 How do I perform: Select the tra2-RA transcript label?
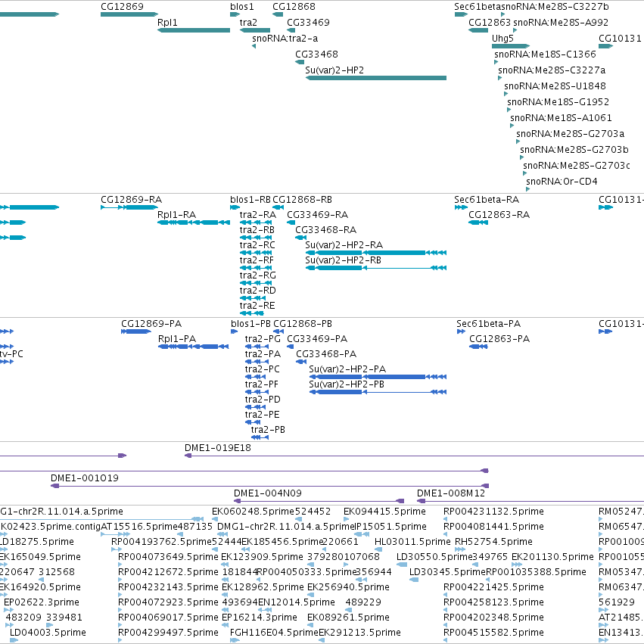pos(258,215)
